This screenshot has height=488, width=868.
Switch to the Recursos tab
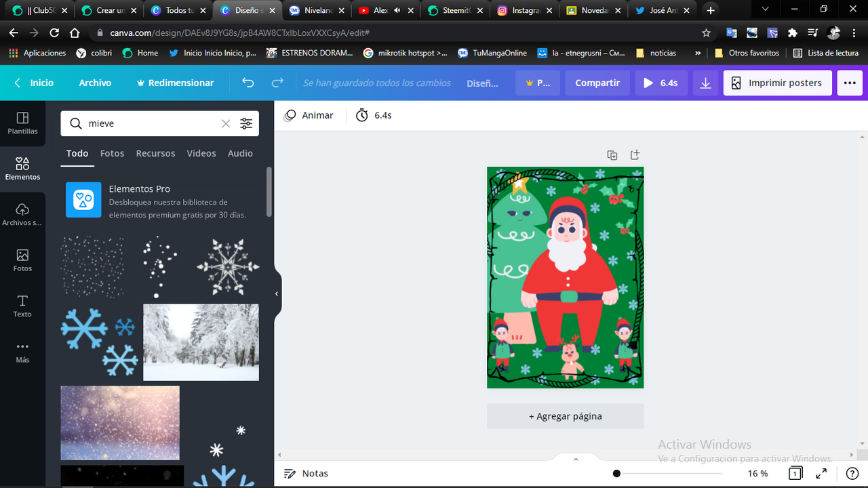(x=155, y=154)
